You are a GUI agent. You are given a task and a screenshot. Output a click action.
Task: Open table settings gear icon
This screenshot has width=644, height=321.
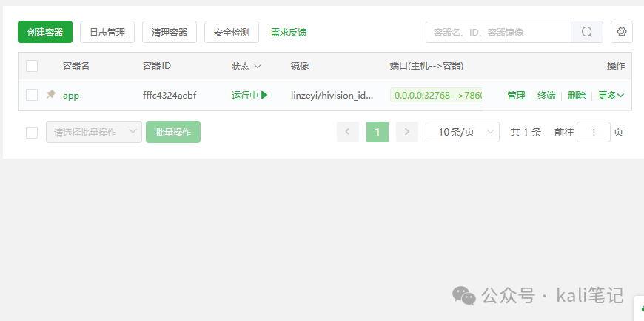(621, 32)
